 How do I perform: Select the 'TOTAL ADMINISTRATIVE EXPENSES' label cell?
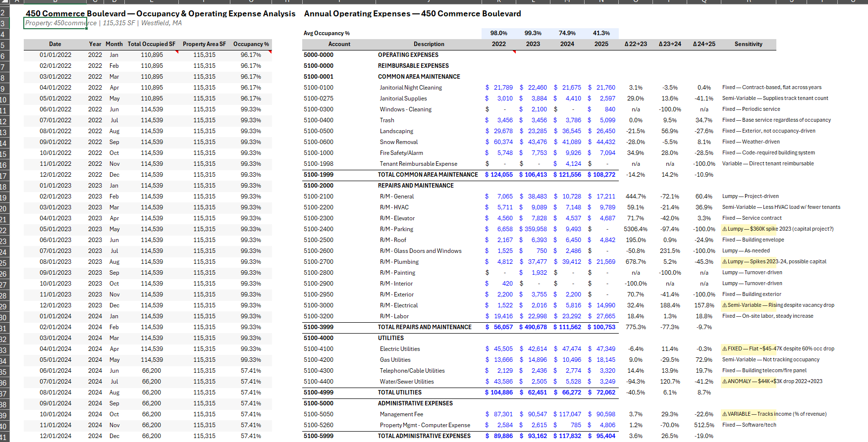pos(424,436)
